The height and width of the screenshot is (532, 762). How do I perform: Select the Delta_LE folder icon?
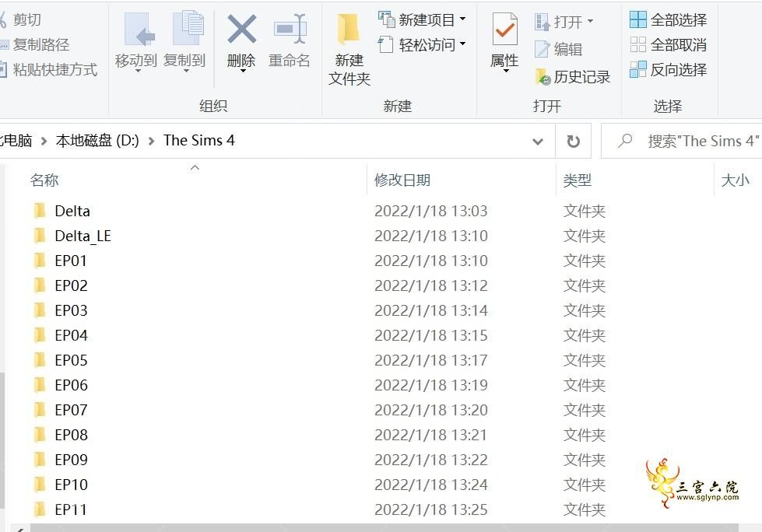click(x=40, y=236)
